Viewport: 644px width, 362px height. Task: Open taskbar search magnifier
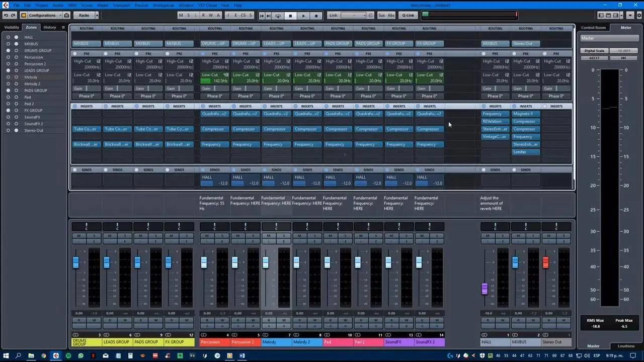tap(18, 356)
